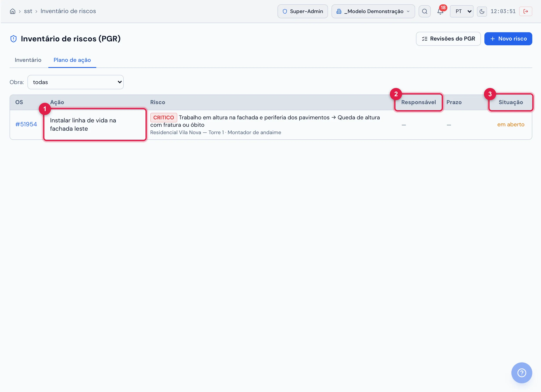Click the Prazo column header
Screen dimensions: 541x392
point(454,102)
